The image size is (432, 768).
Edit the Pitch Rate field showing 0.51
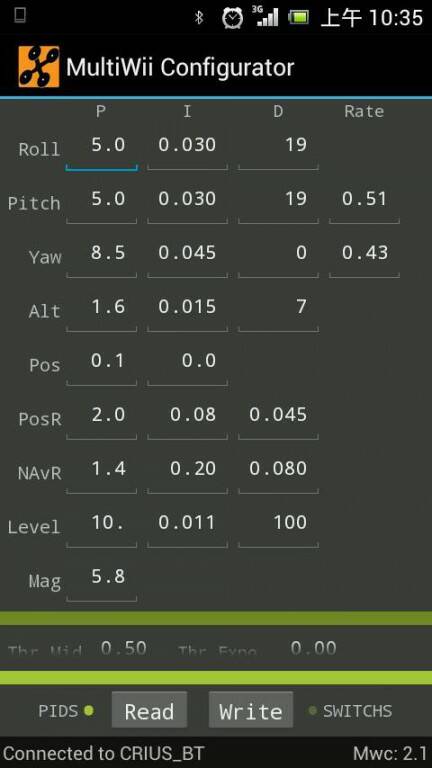pos(364,204)
